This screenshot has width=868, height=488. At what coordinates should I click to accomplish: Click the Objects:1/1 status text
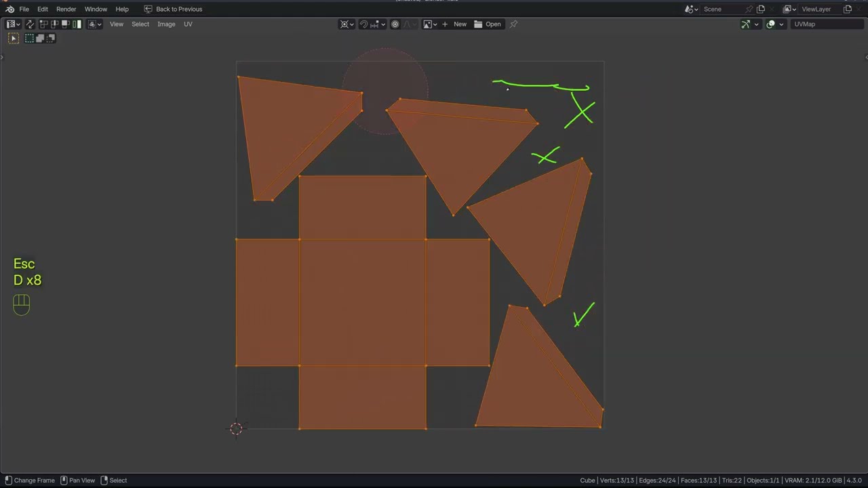tap(764, 480)
